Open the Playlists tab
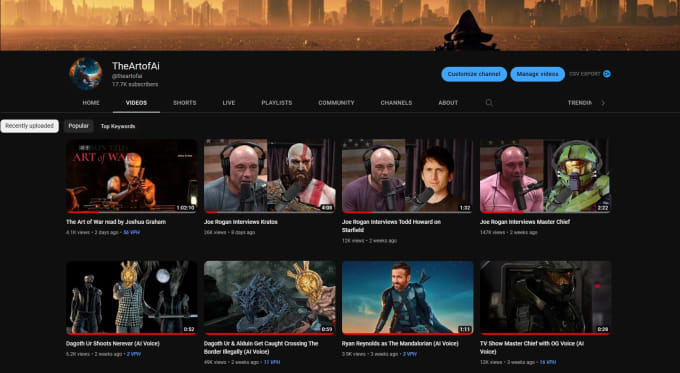The image size is (680, 373). [277, 103]
